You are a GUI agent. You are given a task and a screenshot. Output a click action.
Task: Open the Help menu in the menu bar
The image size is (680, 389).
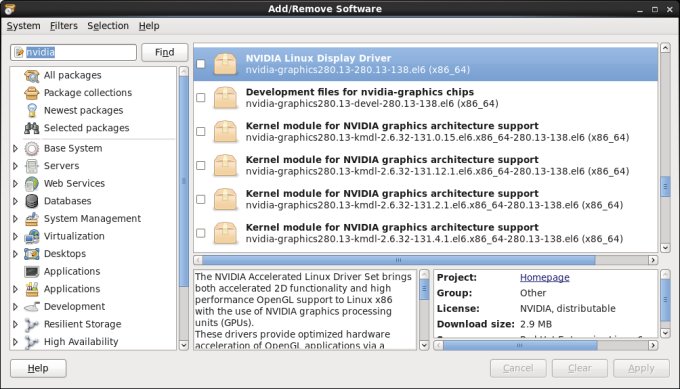click(x=149, y=26)
